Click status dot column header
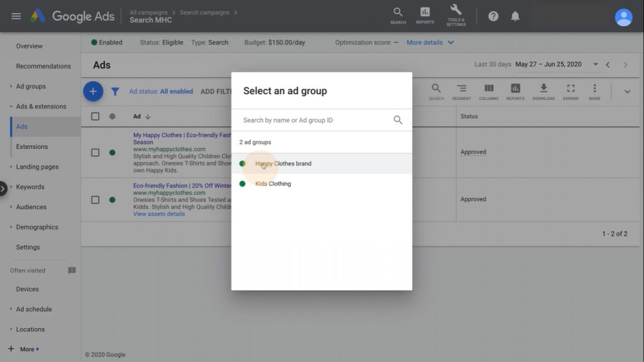This screenshot has width=644, height=362. click(x=112, y=116)
